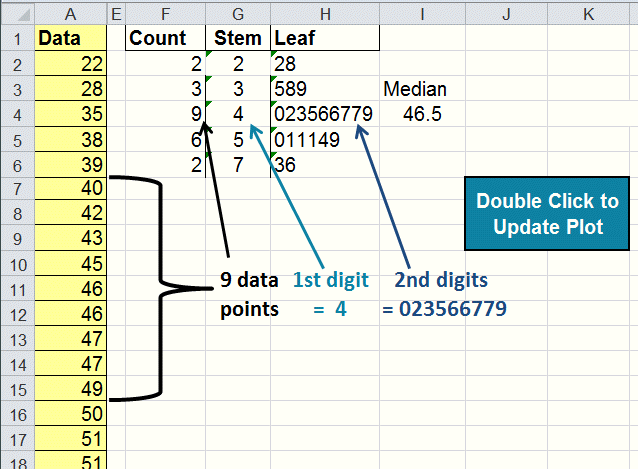Select the leaf cell 28 in column H
This screenshot has width=638, height=469.
click(325, 63)
